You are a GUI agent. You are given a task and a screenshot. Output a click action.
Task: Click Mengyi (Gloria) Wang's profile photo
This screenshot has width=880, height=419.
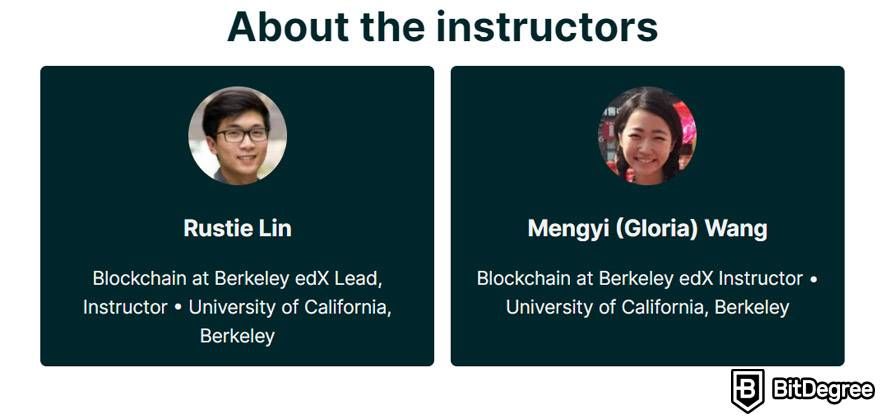point(647,136)
